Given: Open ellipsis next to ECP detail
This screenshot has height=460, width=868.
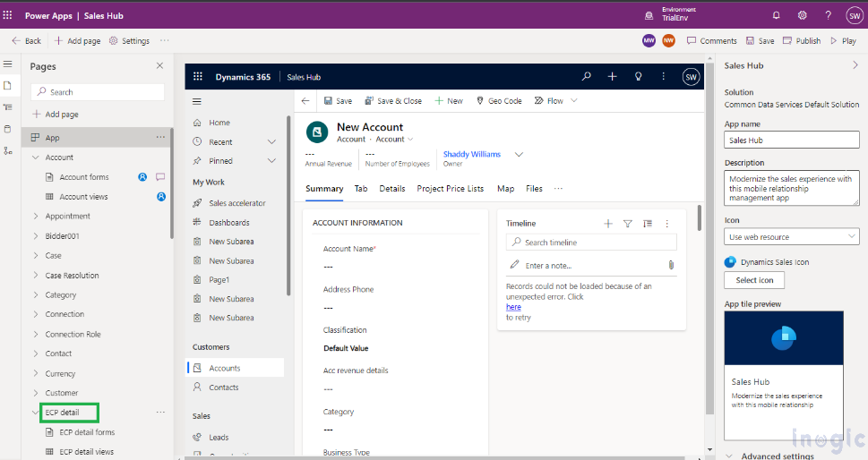Looking at the screenshot, I should [160, 413].
